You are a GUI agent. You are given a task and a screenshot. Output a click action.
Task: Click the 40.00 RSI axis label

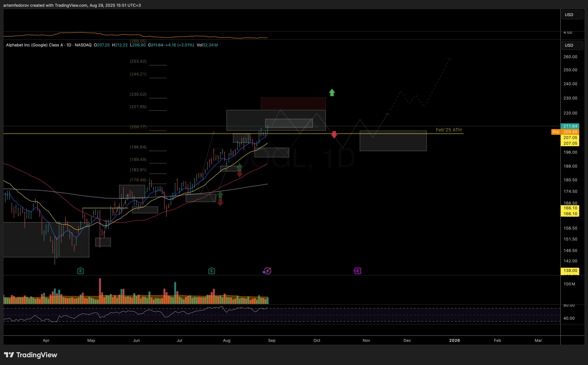pyautogui.click(x=569, y=318)
